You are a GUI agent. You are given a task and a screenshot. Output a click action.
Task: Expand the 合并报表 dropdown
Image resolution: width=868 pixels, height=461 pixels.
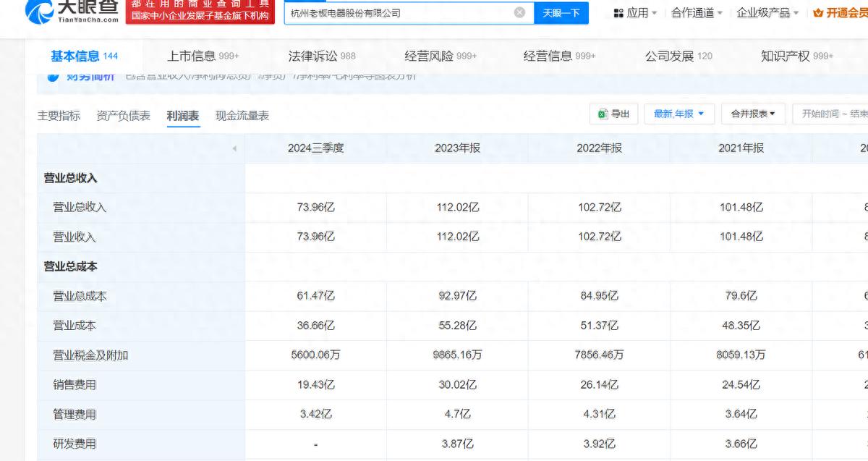[x=753, y=114]
